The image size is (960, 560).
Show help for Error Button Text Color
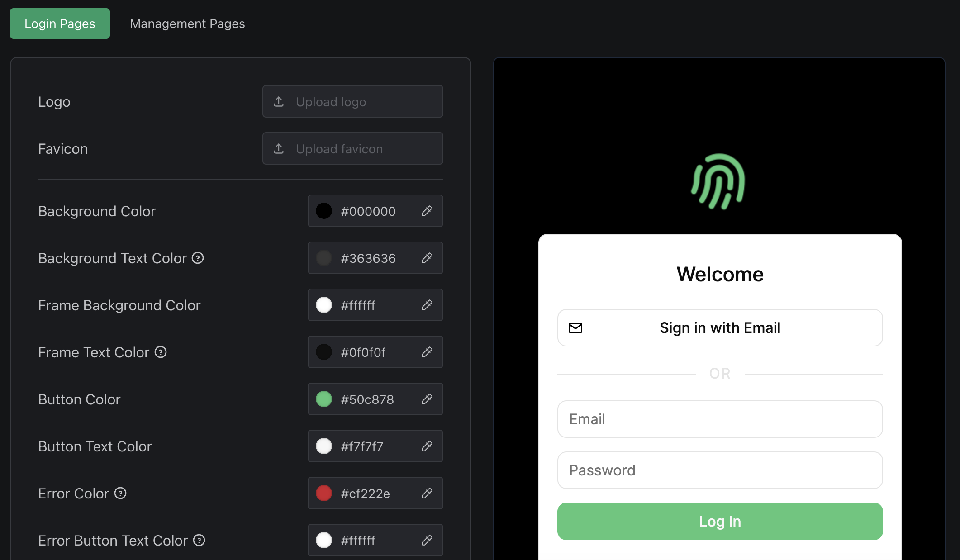coord(199,540)
